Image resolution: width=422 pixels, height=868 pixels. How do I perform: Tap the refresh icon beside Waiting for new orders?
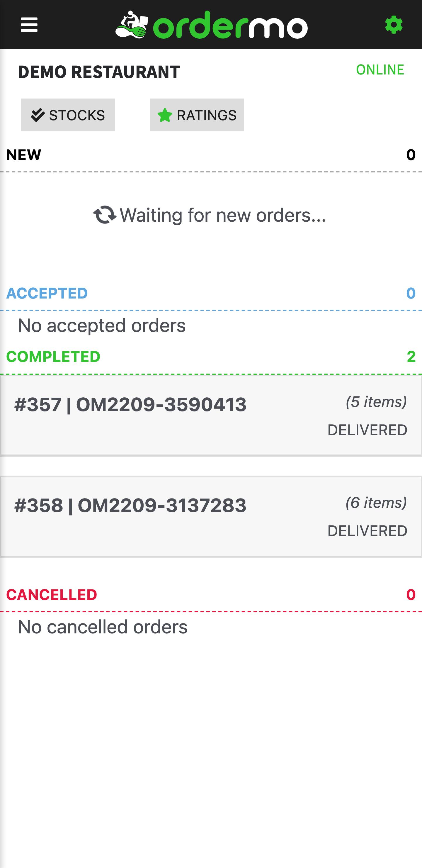coord(105,215)
